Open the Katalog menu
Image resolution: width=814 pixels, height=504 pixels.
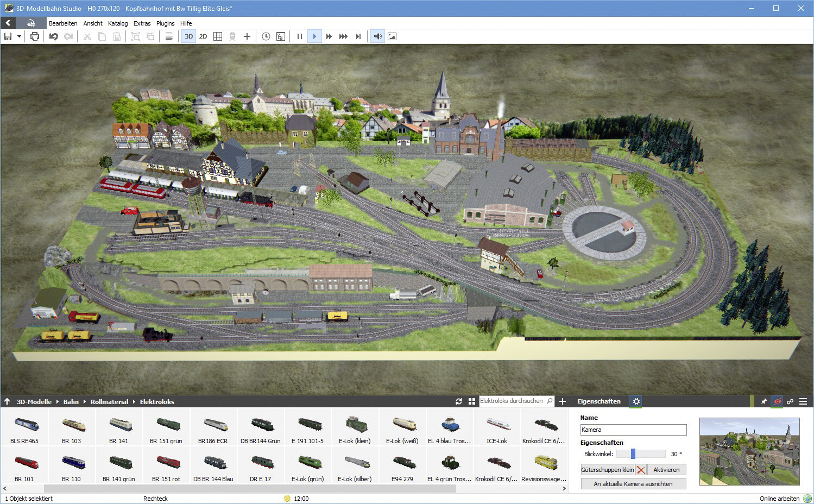pos(118,23)
